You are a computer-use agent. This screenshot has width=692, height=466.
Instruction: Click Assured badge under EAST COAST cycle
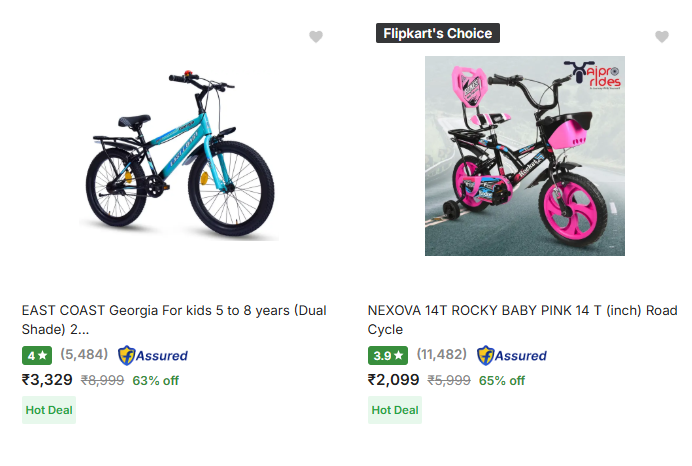153,355
